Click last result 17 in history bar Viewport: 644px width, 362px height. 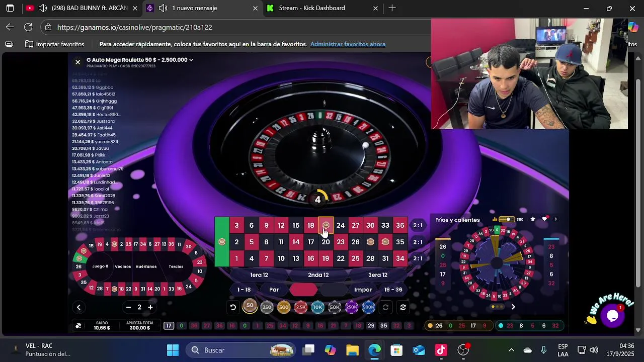pos(169,326)
